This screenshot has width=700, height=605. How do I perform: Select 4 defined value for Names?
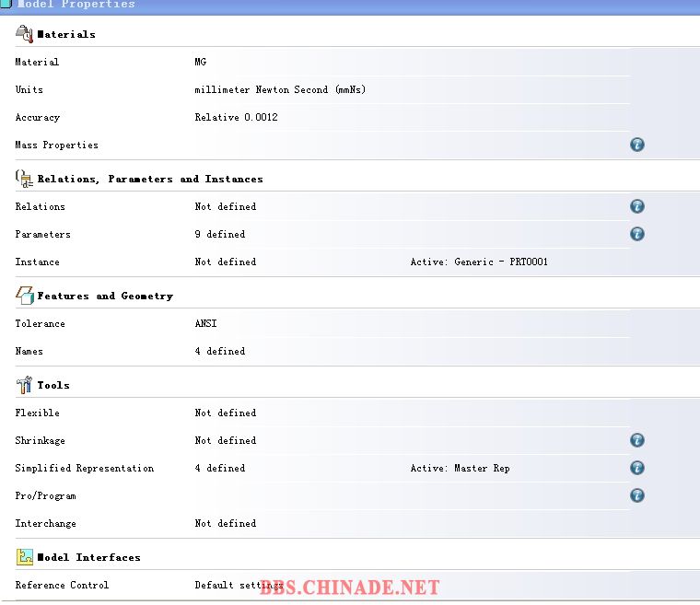220,352
